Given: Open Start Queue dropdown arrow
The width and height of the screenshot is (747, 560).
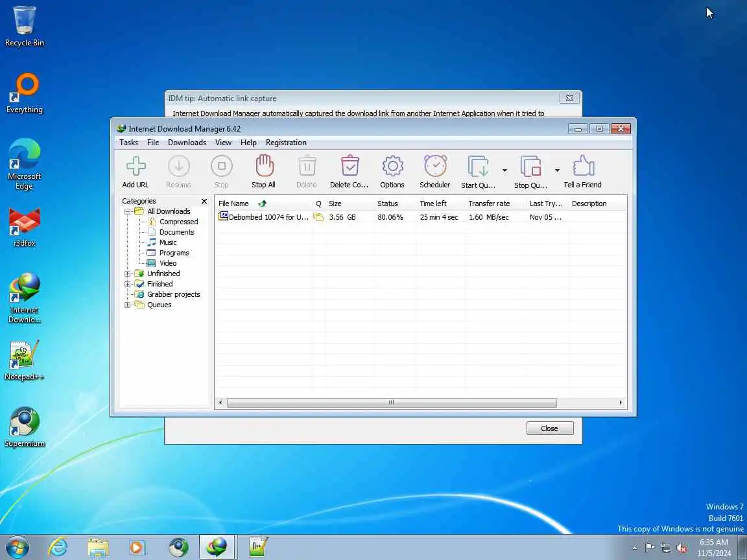Looking at the screenshot, I should tap(504, 170).
